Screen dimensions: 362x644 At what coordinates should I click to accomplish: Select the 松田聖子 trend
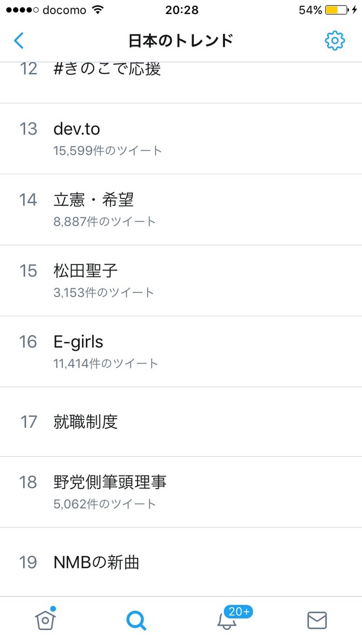click(181, 281)
